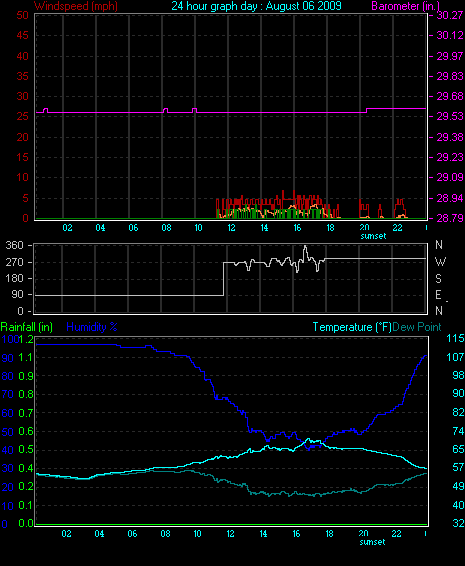Select the blue humidity value 70
Viewport: 465px width, 566px height.
pyautogui.click(x=8, y=394)
